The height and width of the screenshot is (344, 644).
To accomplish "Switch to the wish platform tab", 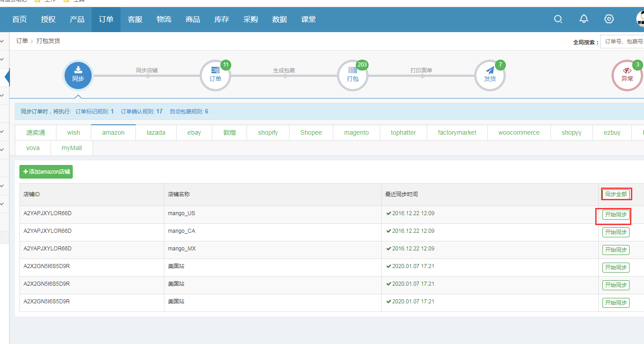I will 74,132.
